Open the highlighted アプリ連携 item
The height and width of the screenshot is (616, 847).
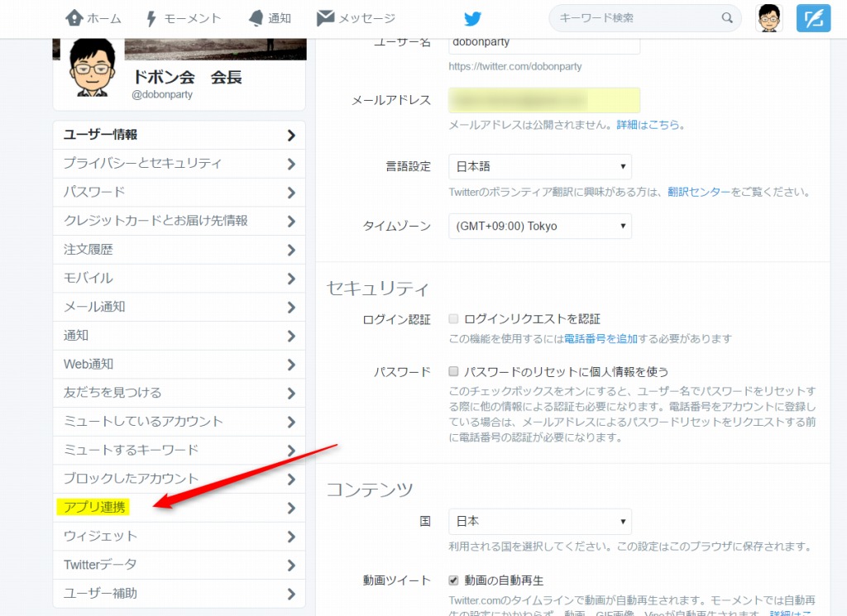point(179,508)
